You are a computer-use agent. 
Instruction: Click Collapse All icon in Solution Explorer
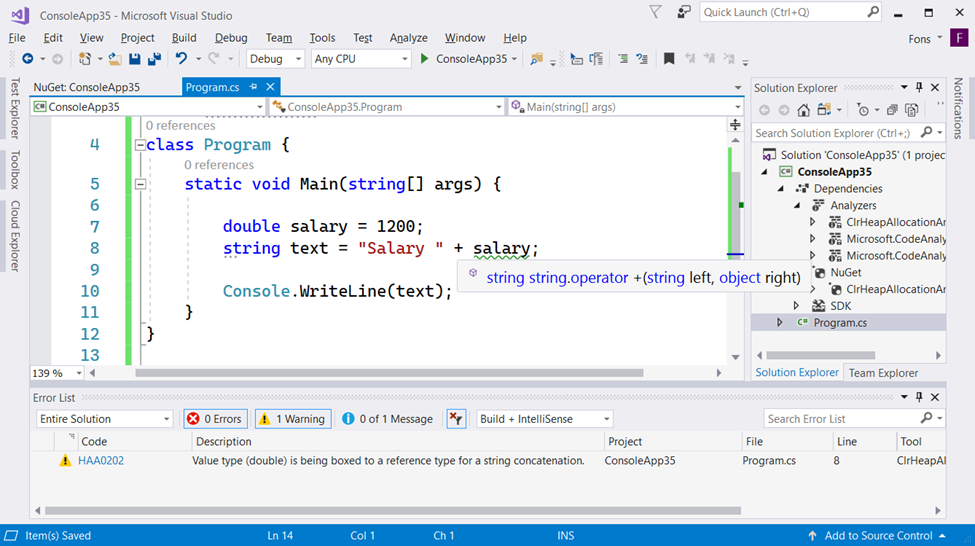(892, 110)
